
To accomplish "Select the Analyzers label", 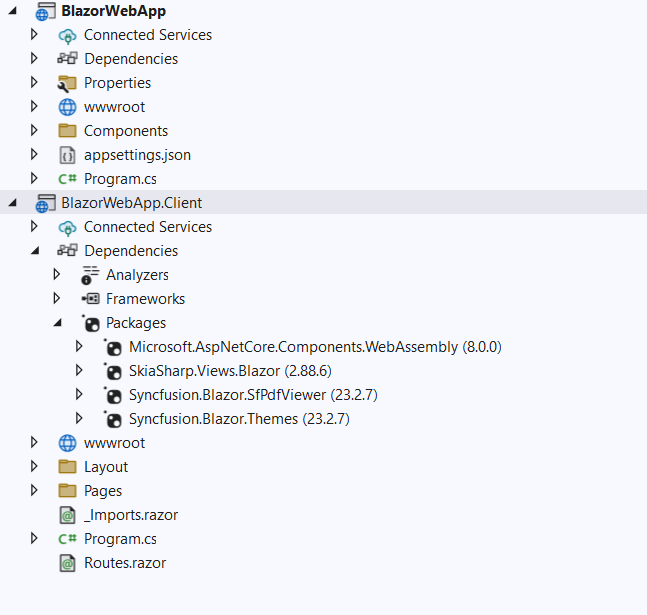I will point(137,275).
